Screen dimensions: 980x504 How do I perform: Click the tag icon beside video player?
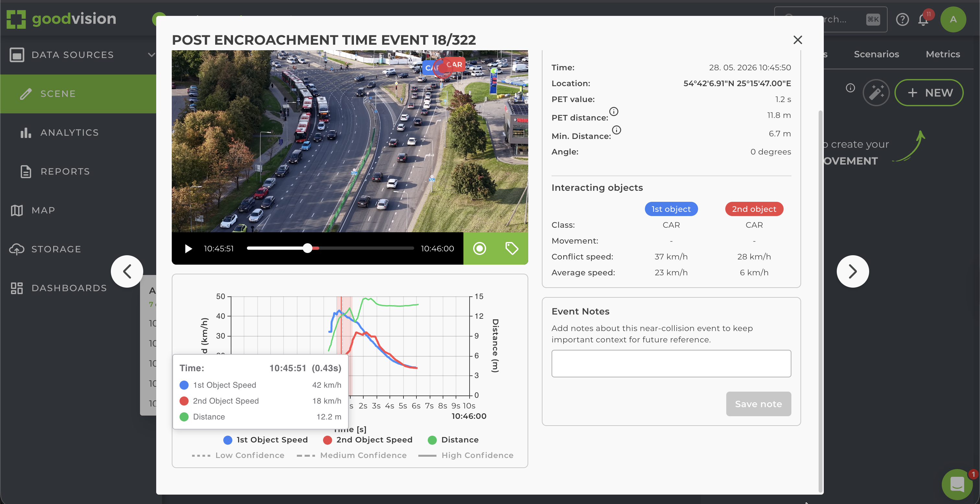coord(512,248)
